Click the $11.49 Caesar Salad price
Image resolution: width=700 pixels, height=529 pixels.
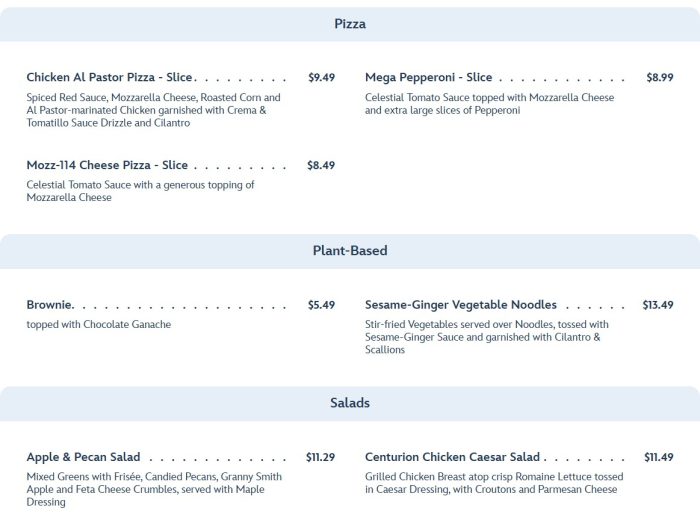tap(658, 457)
